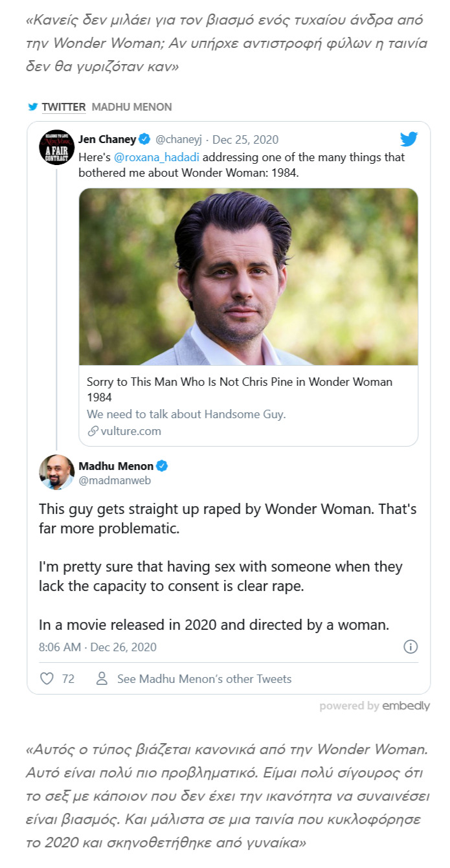Viewport: 450px width, 868px height.
Task: Click the verified badge next to Jen Chaney
Action: [145, 139]
